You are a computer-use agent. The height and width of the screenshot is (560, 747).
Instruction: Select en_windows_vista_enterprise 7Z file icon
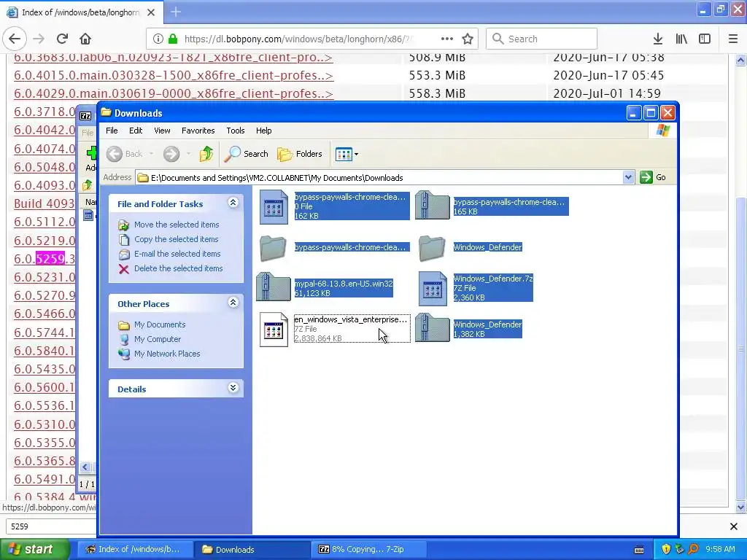coord(274,329)
